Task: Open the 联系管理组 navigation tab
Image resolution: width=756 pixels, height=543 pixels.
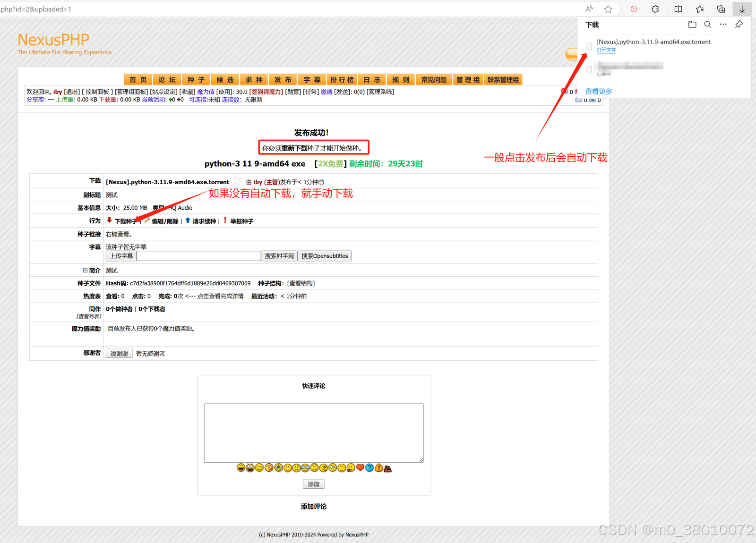Action: click(503, 80)
